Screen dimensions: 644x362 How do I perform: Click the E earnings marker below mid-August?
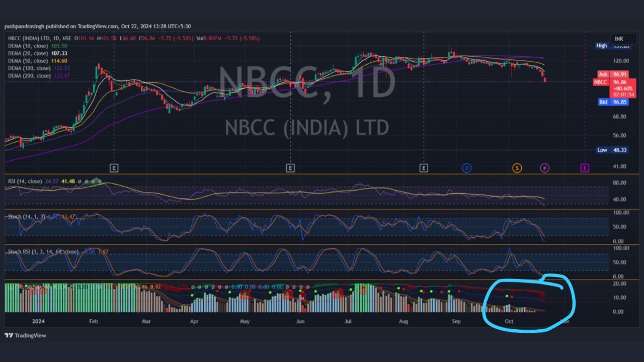tap(424, 168)
